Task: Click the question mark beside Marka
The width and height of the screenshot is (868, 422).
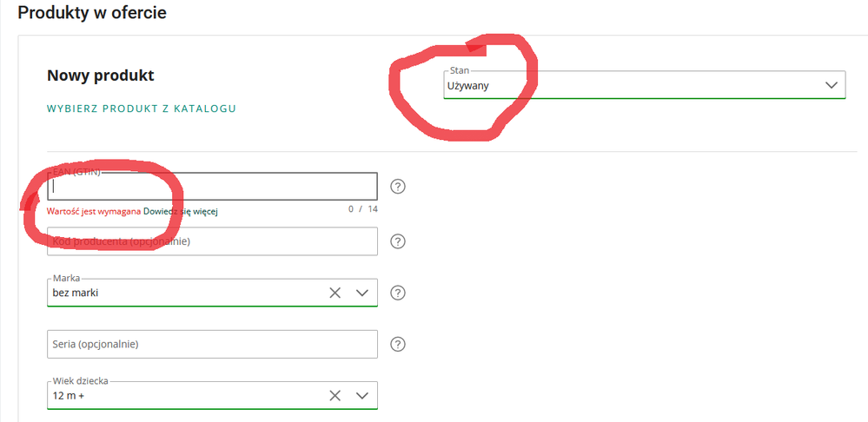Action: tap(399, 293)
